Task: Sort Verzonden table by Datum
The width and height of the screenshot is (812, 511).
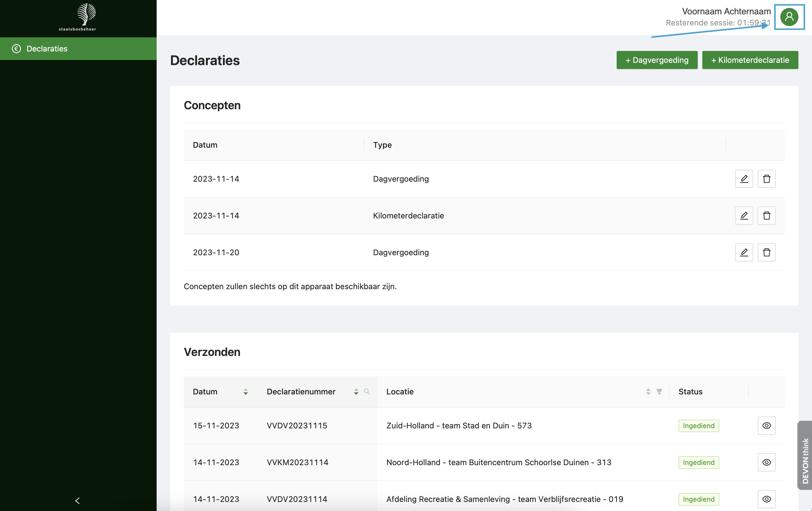Action: pos(245,392)
